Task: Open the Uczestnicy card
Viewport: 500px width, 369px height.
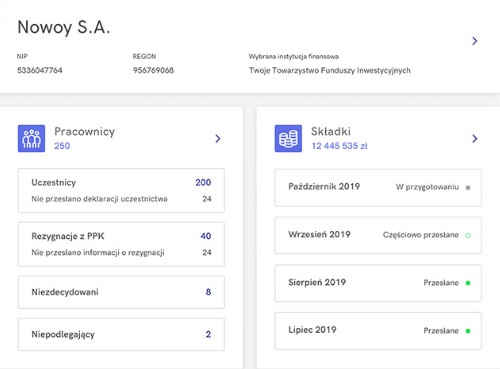Action: click(x=121, y=191)
